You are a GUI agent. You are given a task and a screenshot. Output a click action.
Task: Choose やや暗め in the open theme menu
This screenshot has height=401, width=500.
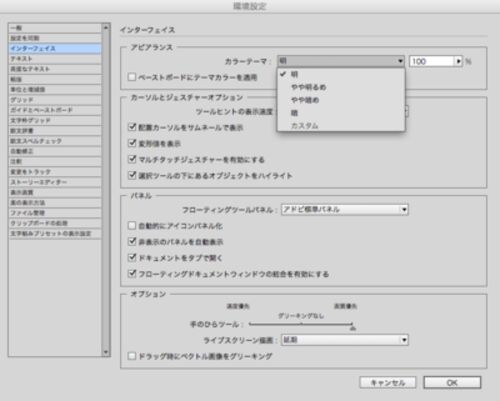(x=305, y=100)
